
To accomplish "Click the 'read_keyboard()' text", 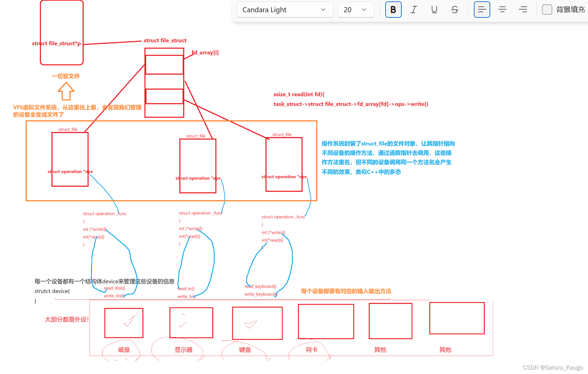I will tap(260, 287).
